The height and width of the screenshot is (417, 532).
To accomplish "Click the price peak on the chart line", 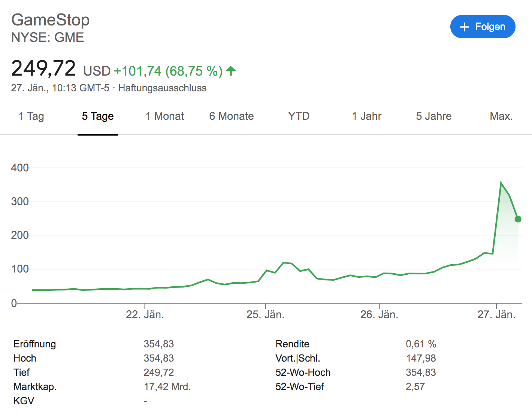I will [x=501, y=183].
